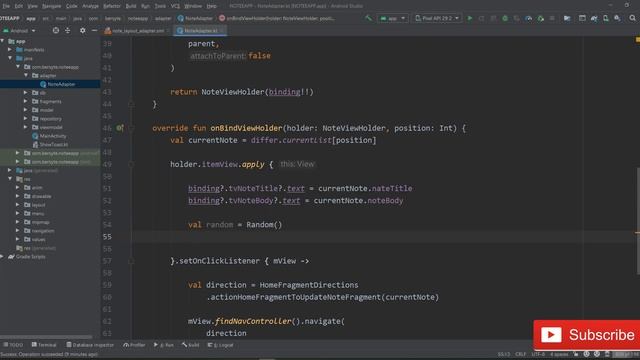Select MainActivity in project tree
Screen dimensions: 640x360
point(49,136)
